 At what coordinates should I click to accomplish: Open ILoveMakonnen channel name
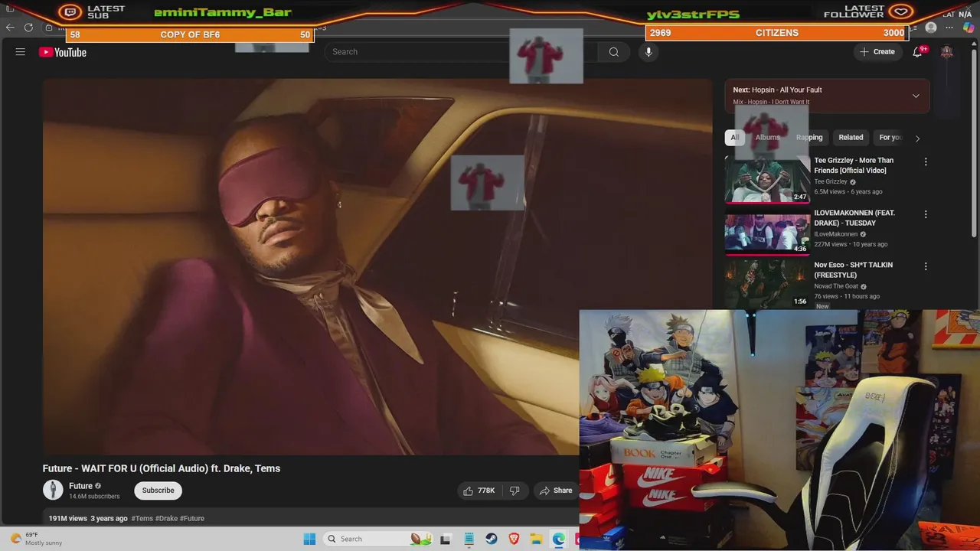click(x=836, y=234)
